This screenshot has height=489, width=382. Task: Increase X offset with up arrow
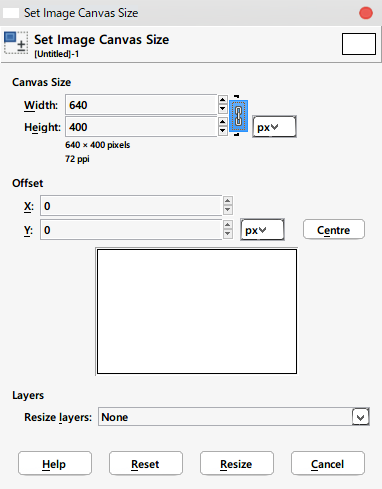coord(228,201)
